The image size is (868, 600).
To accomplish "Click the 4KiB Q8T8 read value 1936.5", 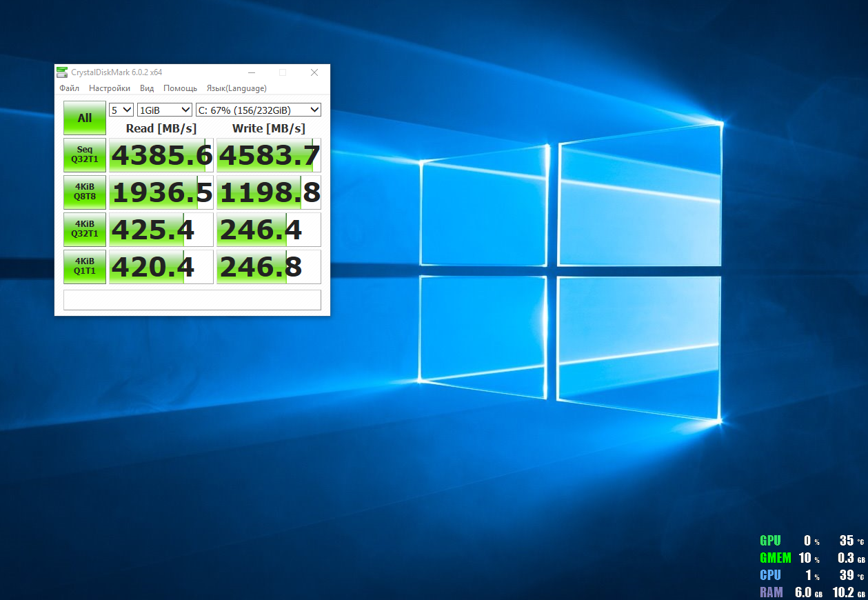I will point(161,192).
